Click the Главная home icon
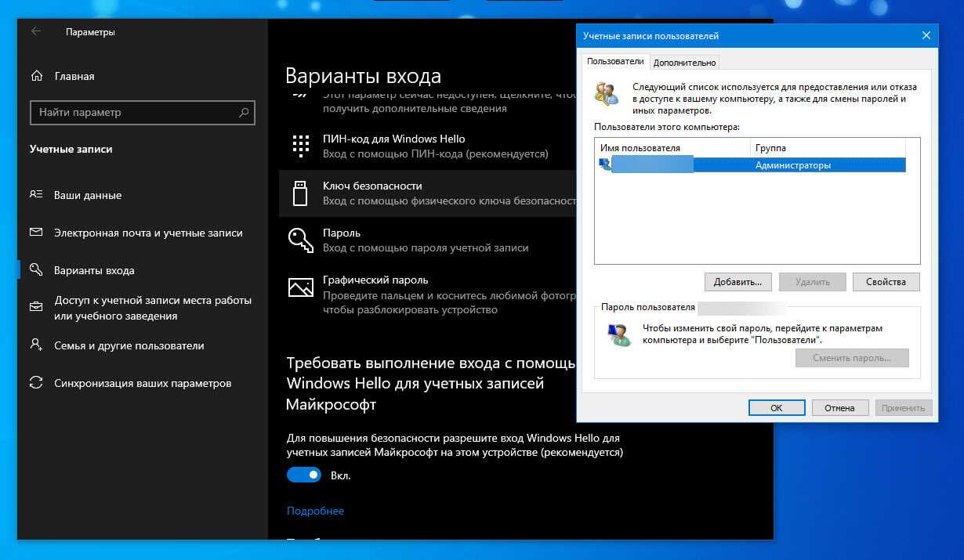 (x=36, y=76)
